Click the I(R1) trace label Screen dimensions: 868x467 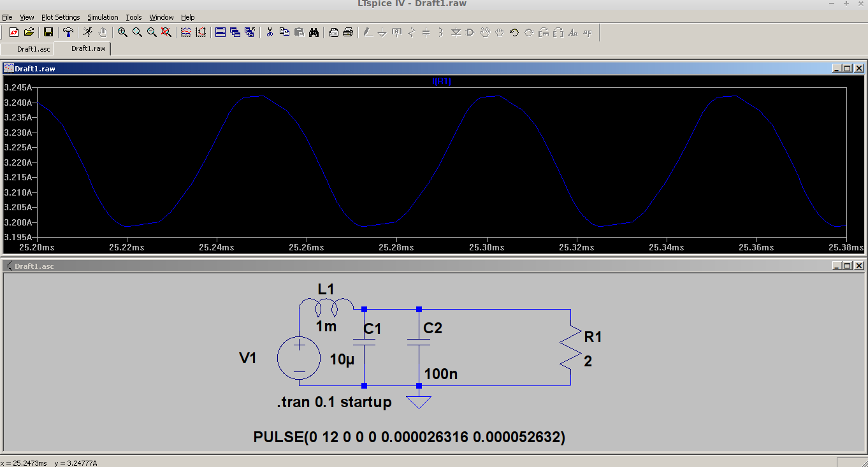point(442,81)
